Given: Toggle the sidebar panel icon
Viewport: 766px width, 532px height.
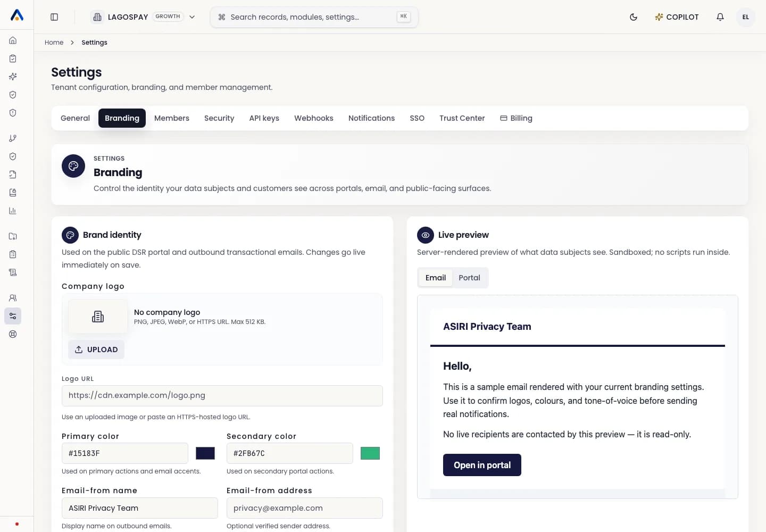Looking at the screenshot, I should [x=54, y=17].
